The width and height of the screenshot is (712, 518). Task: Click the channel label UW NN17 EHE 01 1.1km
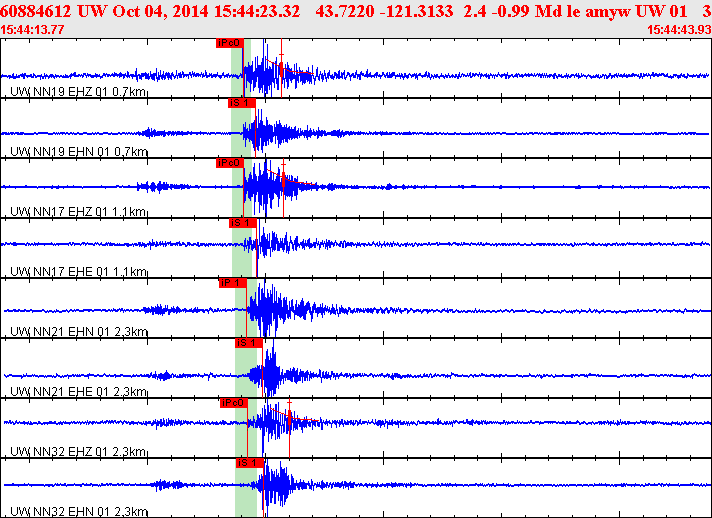(x=78, y=271)
